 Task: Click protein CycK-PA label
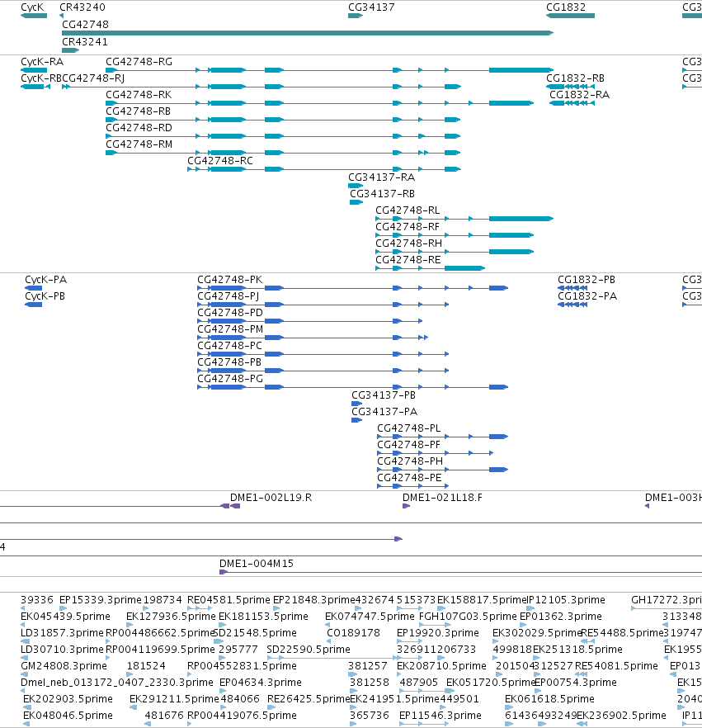point(46,280)
